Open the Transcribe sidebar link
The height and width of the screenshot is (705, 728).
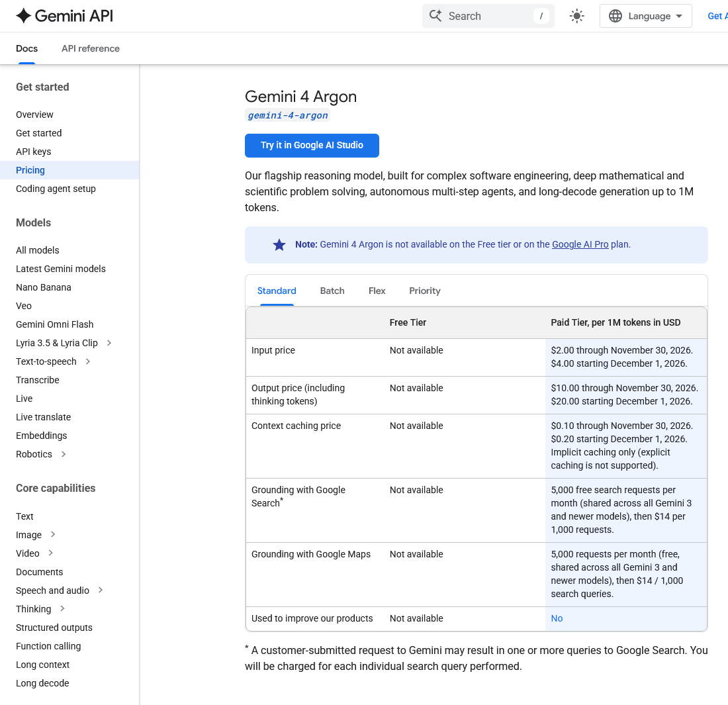(x=38, y=380)
